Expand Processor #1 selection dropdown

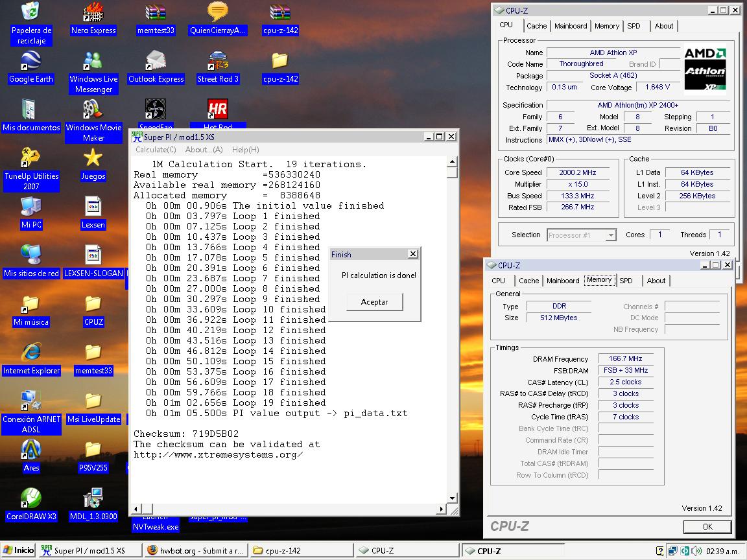(x=610, y=235)
